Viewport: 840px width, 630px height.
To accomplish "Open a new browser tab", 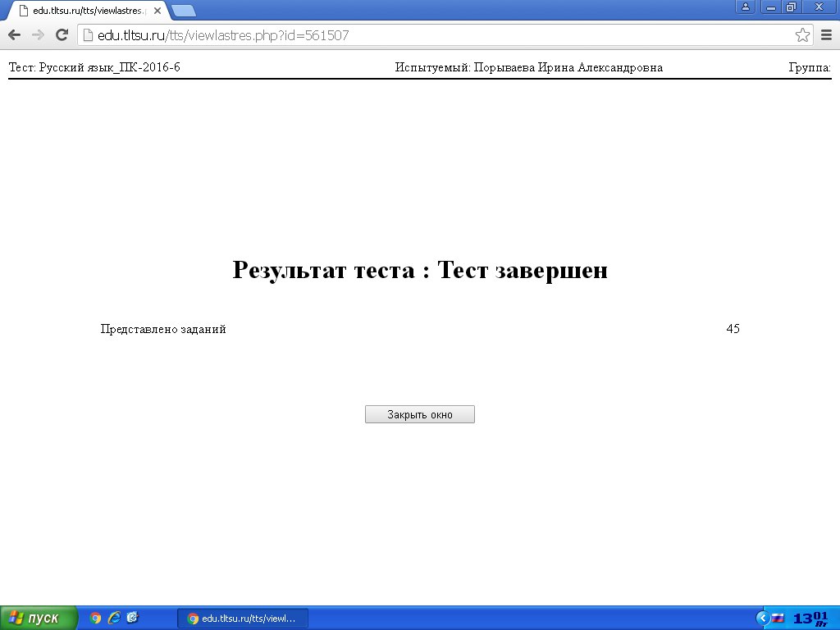I will tap(185, 11).
